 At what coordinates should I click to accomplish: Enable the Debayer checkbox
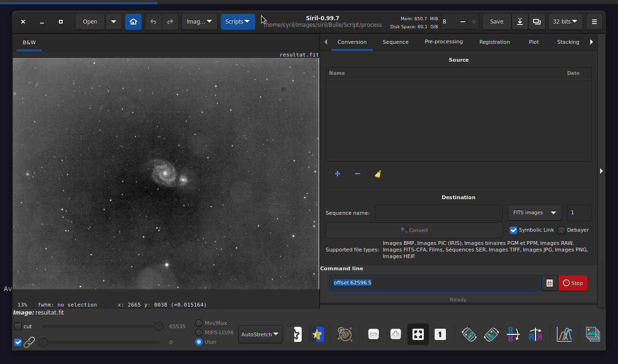(561, 230)
